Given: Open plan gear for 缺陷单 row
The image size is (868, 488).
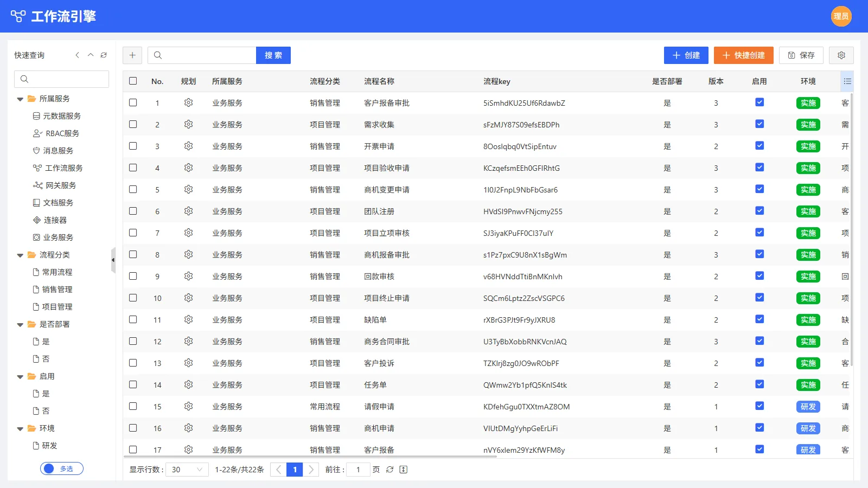Looking at the screenshot, I should [x=188, y=319].
